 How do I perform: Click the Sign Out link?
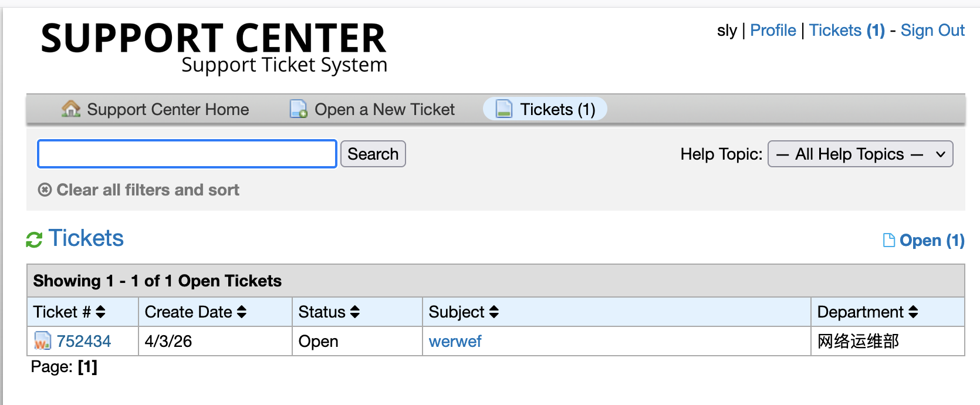[932, 31]
